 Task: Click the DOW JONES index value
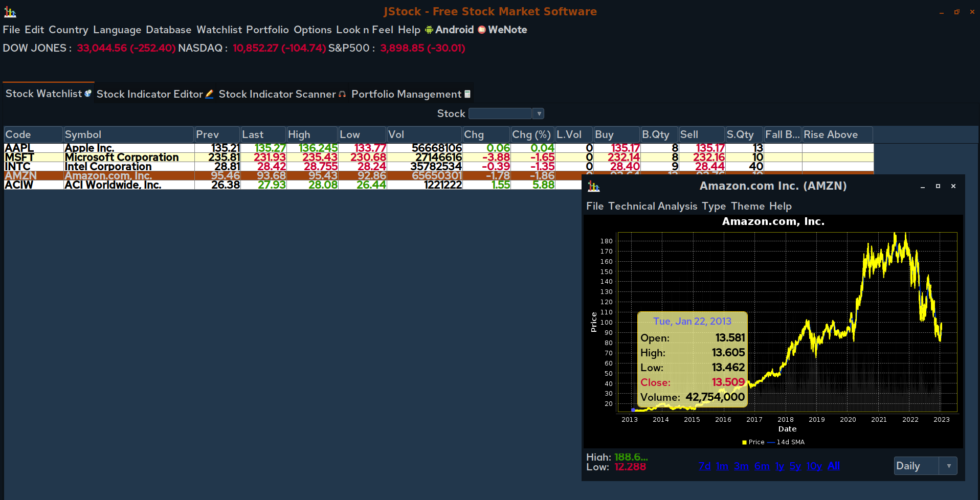point(126,48)
